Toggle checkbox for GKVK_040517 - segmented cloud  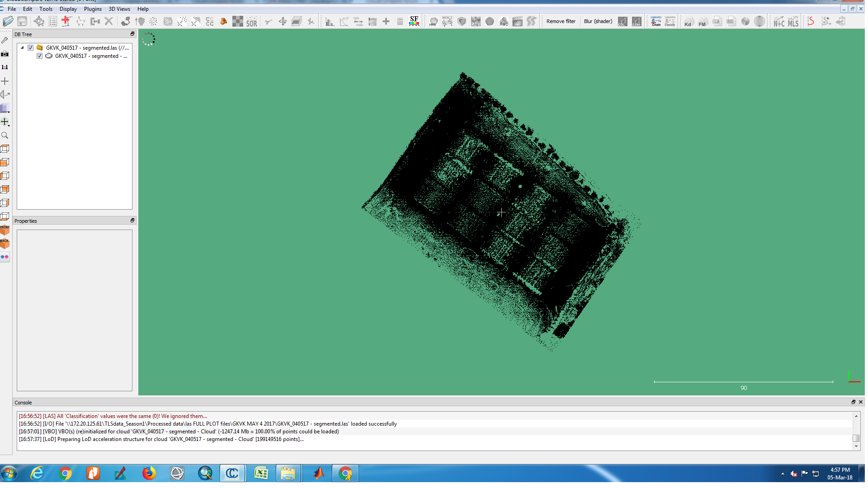coord(40,56)
